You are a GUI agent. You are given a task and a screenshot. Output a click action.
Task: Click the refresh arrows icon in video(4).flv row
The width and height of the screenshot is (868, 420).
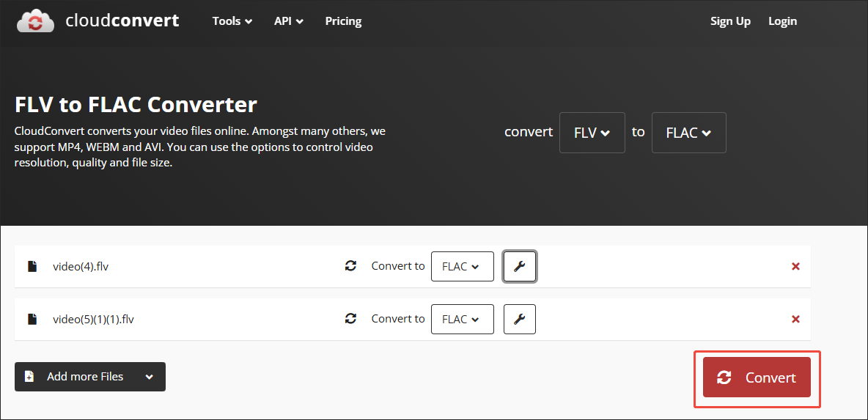(x=350, y=266)
